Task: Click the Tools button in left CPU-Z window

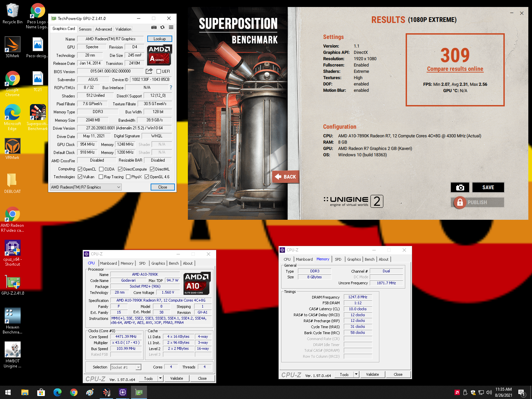Action: click(x=148, y=378)
